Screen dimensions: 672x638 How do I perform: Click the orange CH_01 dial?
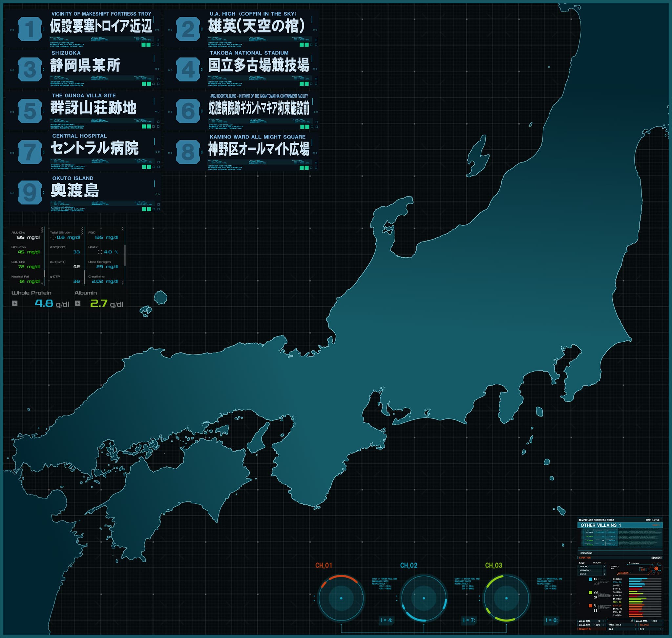point(341,598)
